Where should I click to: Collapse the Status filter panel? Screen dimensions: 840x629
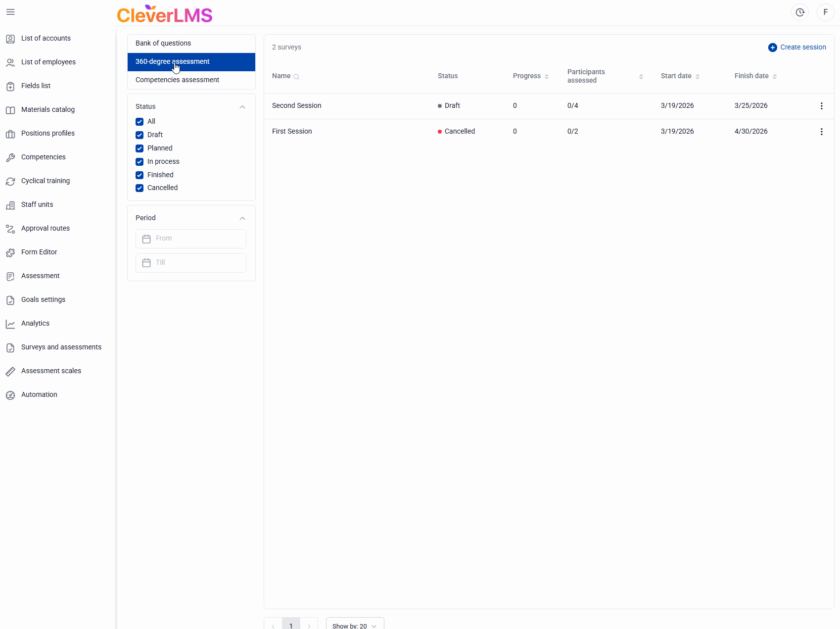(242, 107)
